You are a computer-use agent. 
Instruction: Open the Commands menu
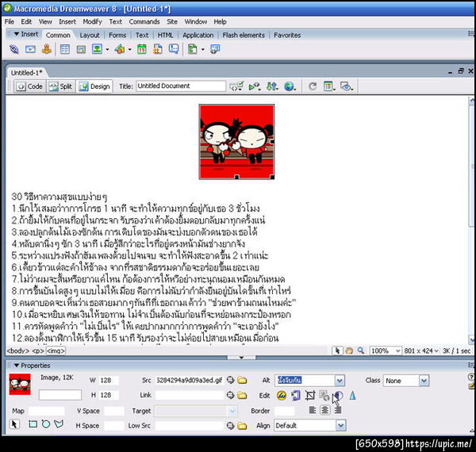[144, 21]
